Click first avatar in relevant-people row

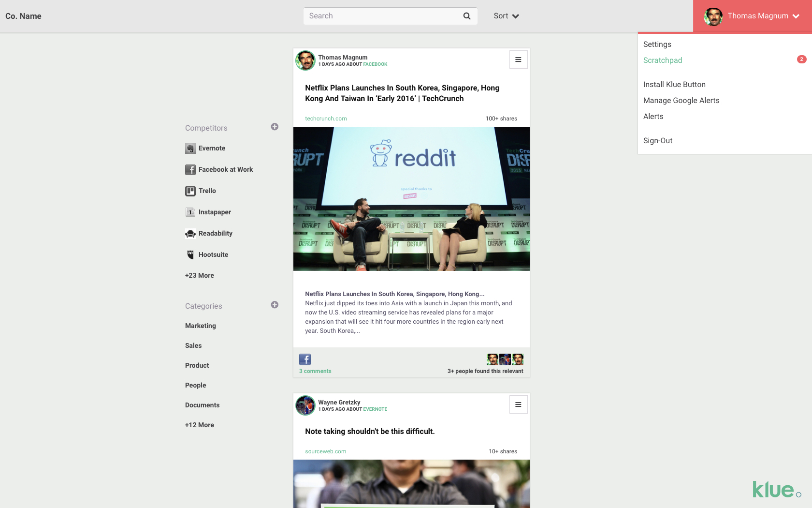[493, 359]
